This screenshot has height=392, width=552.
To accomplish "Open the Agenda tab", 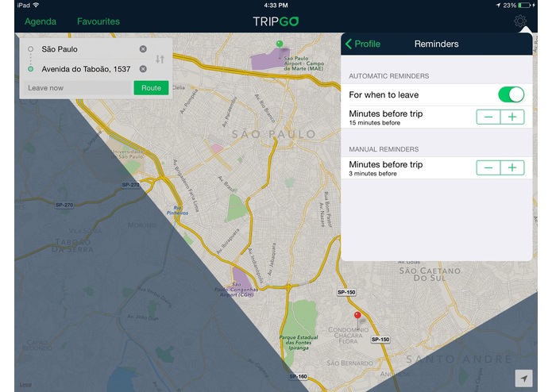I will point(41,21).
